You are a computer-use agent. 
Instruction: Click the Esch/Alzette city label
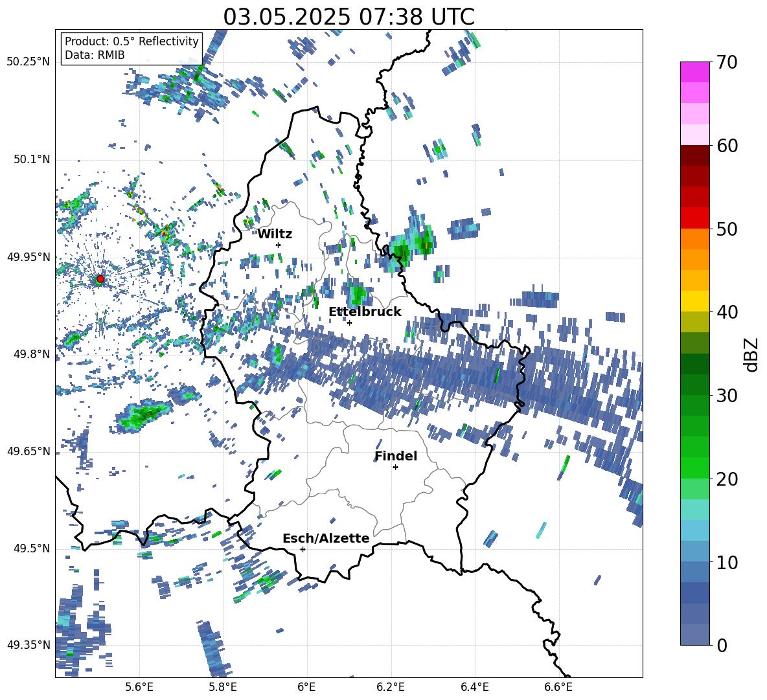pyautogui.click(x=326, y=538)
